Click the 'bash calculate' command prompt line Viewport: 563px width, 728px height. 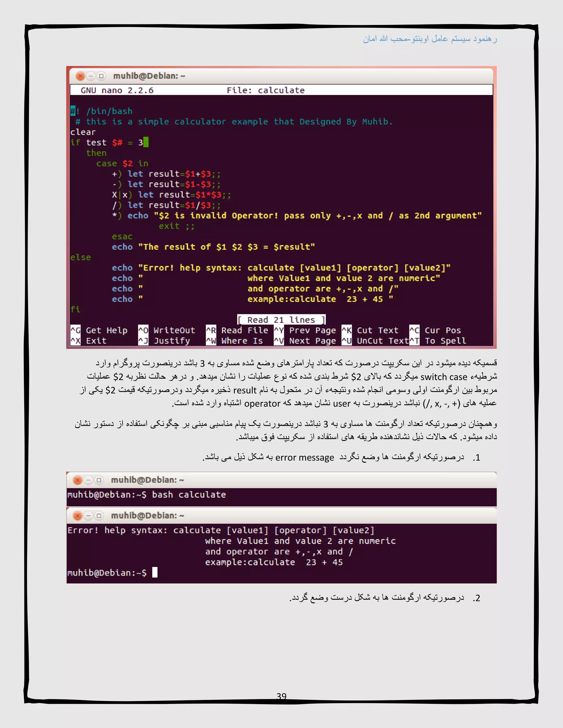147,495
